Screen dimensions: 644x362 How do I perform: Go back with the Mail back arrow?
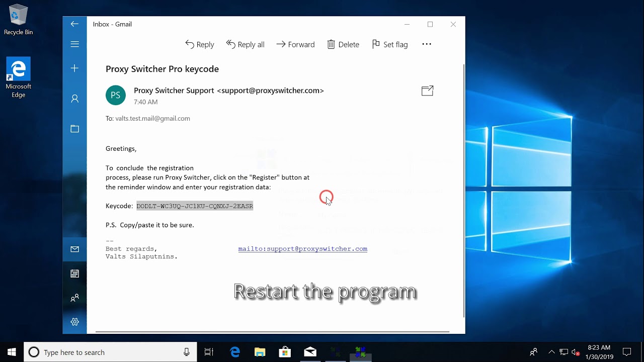74,24
